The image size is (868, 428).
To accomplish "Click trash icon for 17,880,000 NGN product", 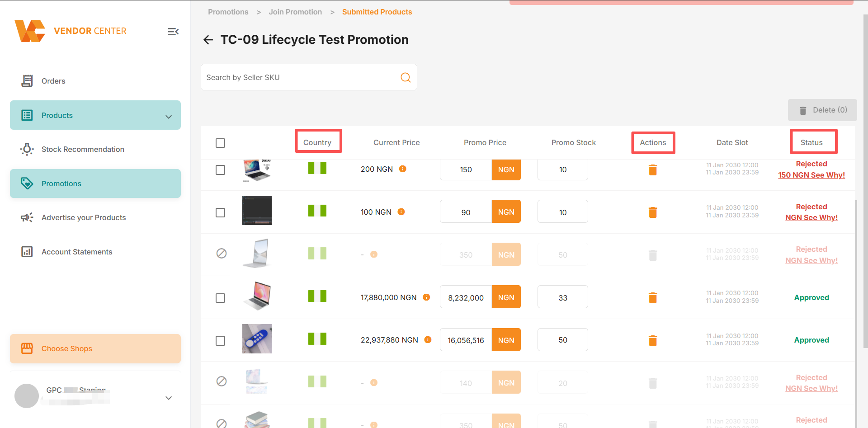I will click(653, 298).
